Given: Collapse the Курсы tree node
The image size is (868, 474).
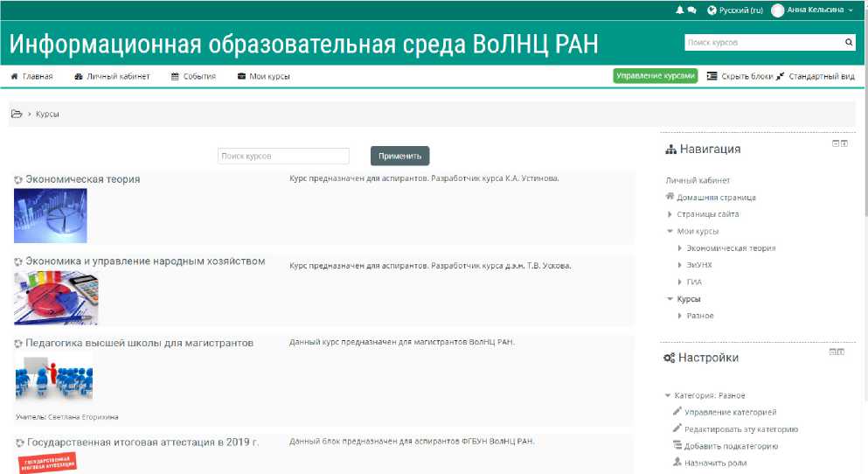Looking at the screenshot, I should pos(670,299).
